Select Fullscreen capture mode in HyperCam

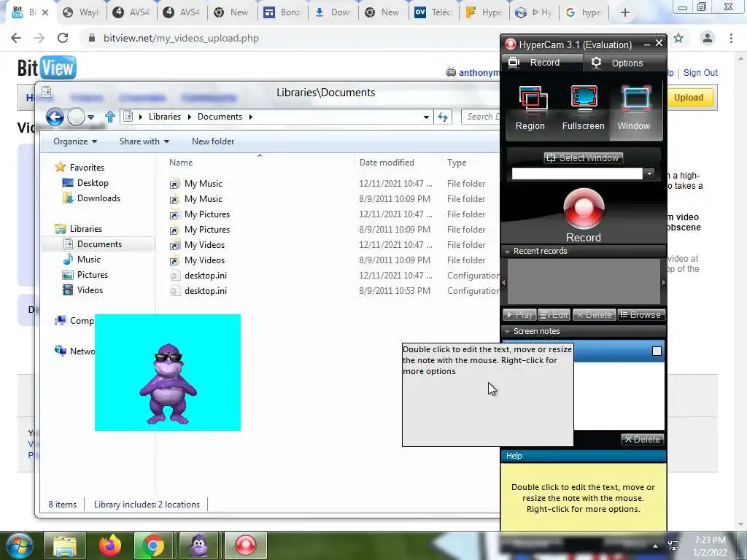(583, 109)
